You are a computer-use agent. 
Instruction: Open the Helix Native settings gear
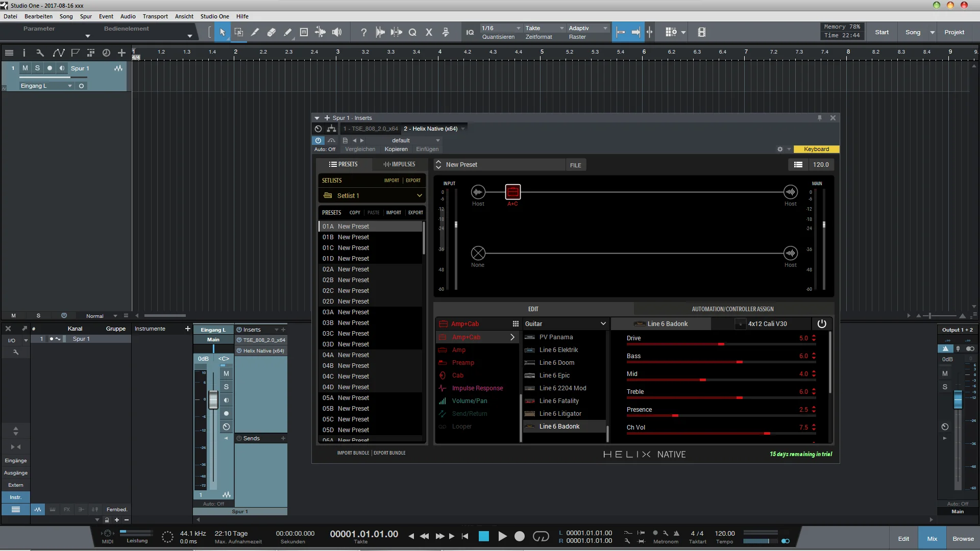tap(780, 149)
